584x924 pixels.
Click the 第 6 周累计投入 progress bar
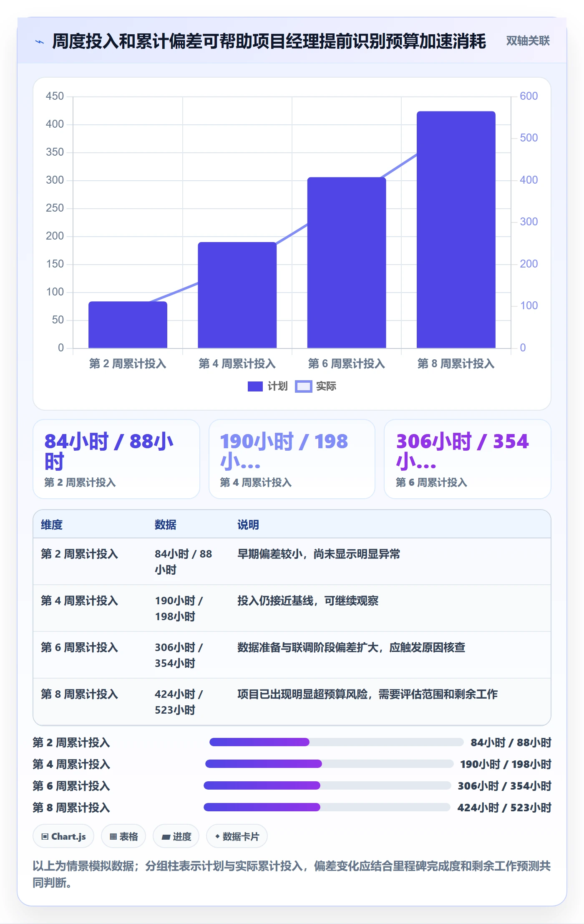pyautogui.click(x=327, y=785)
